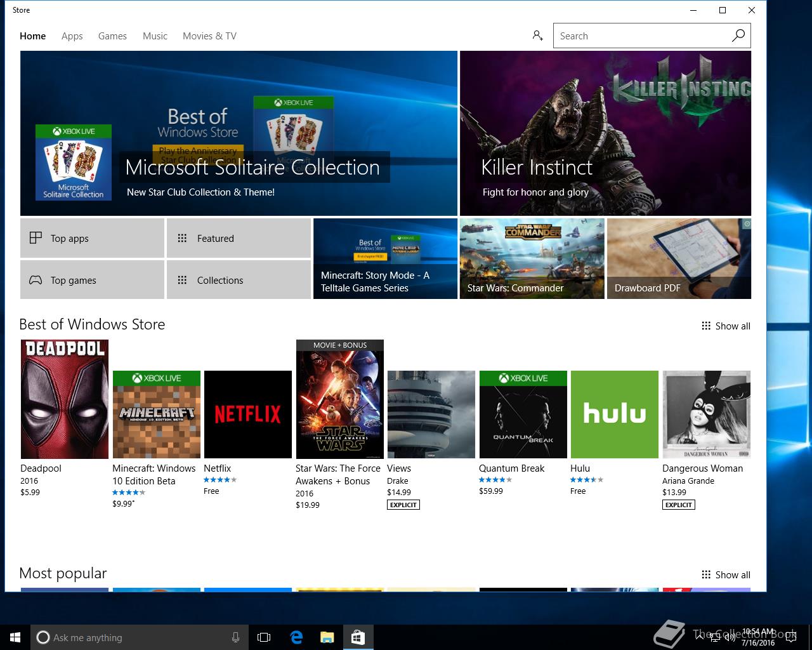Open the Collections category
This screenshot has width=812, height=650.
tap(239, 280)
